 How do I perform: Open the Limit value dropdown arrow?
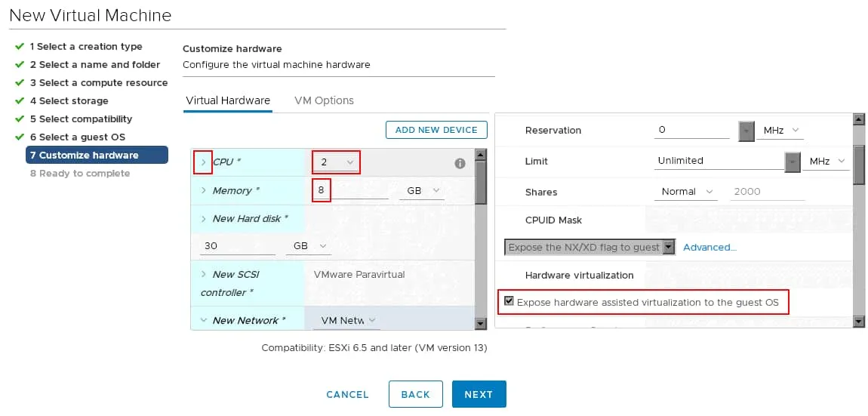pos(793,162)
